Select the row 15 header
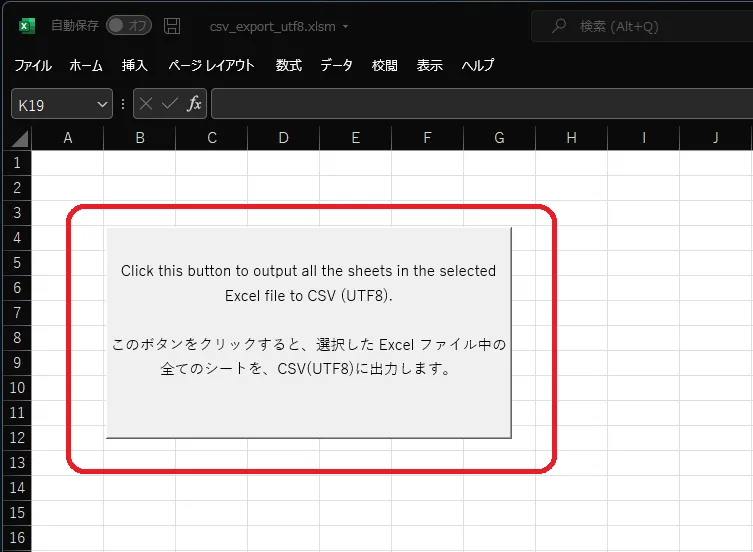 coord(16,512)
